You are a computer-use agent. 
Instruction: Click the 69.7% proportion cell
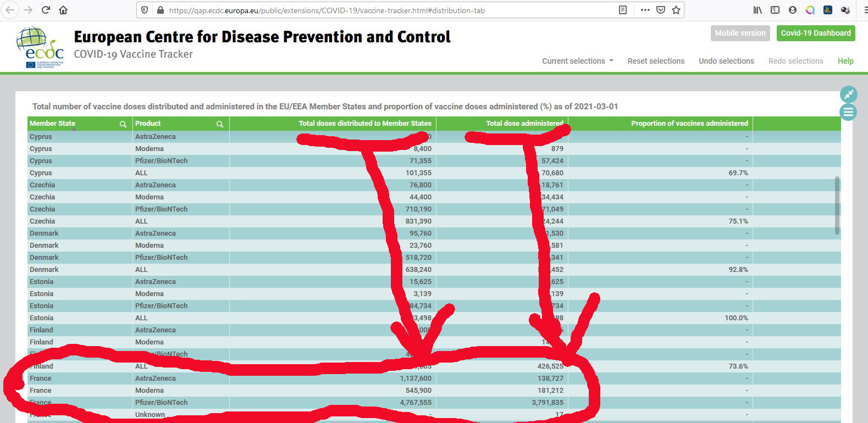click(738, 173)
